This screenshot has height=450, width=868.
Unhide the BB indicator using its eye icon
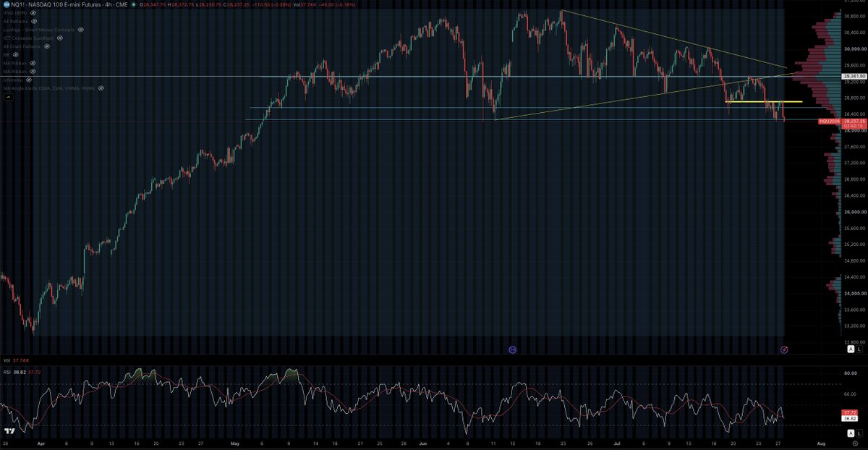tap(14, 54)
